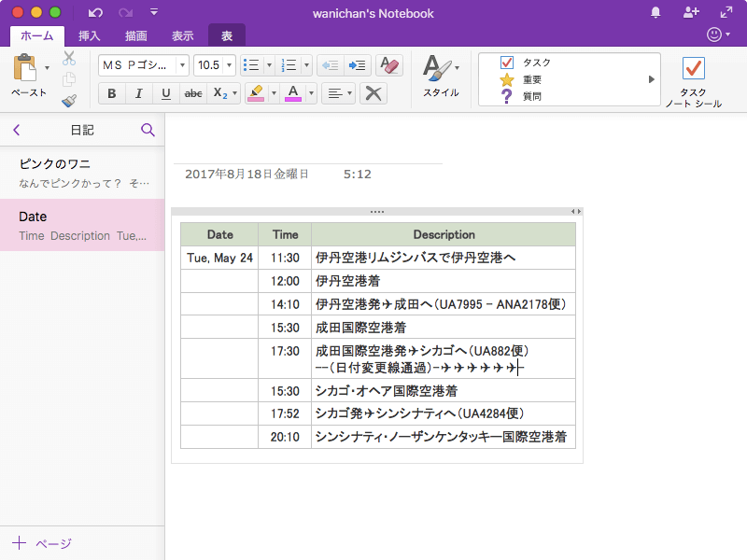This screenshot has width=747, height=560.
Task: Clear all text formatting
Action: click(388, 65)
